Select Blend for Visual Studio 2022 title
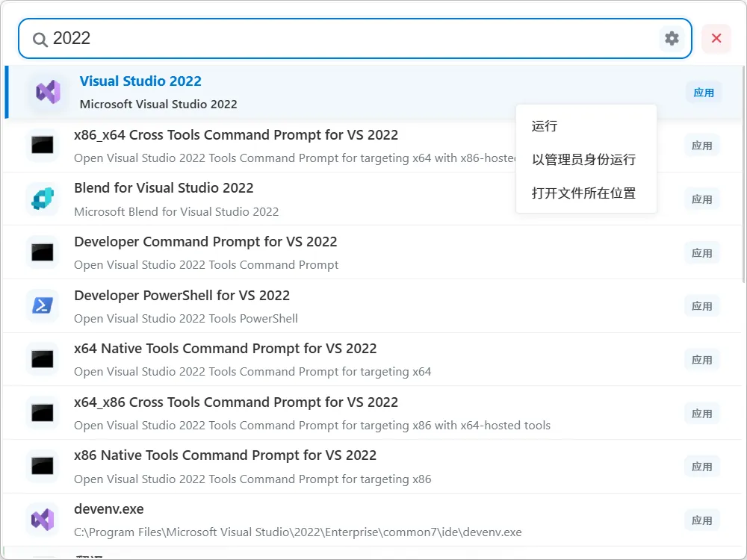Viewport: 747px width, 560px height. coord(164,188)
